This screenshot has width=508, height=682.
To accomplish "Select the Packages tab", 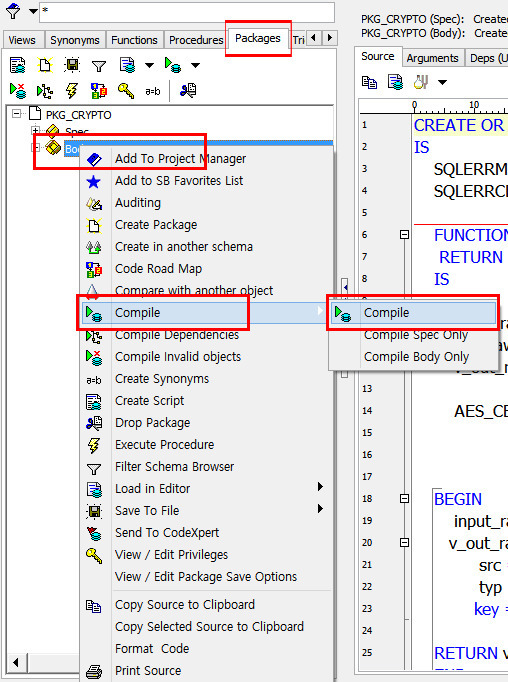I will pos(258,38).
